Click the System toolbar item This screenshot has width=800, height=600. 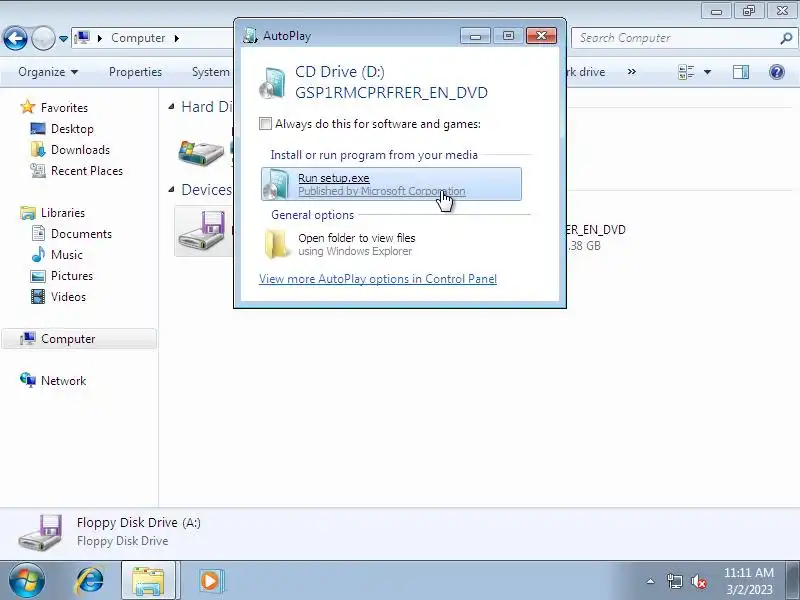pos(210,72)
